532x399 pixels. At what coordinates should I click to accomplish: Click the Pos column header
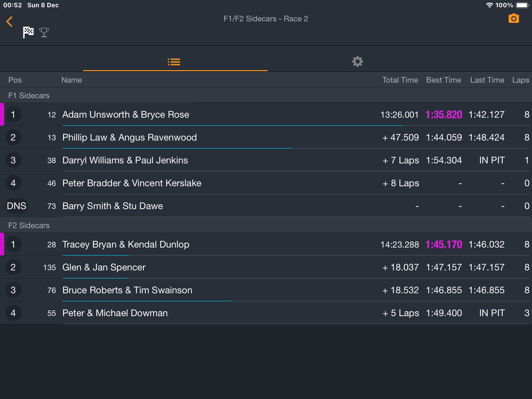click(x=15, y=80)
